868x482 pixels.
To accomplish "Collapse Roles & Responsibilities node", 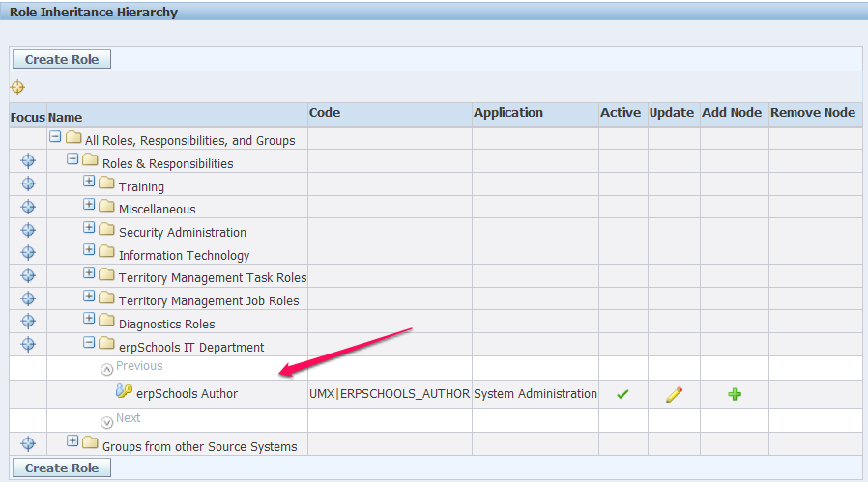I will tap(72, 158).
